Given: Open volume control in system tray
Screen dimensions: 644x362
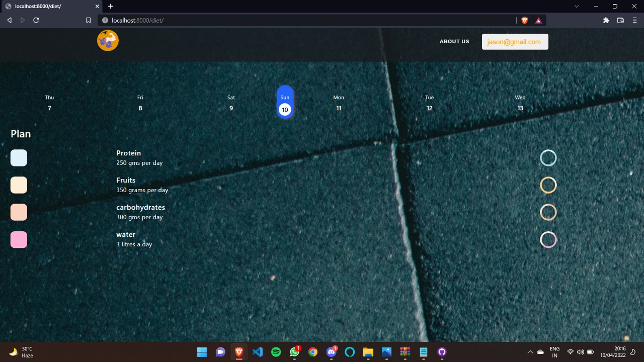Looking at the screenshot, I should [x=581, y=352].
